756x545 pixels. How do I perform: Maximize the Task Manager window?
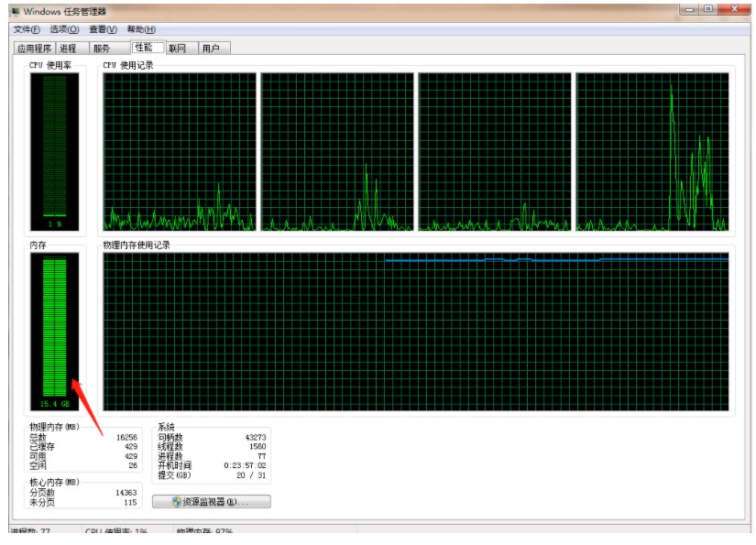pyautogui.click(x=708, y=9)
